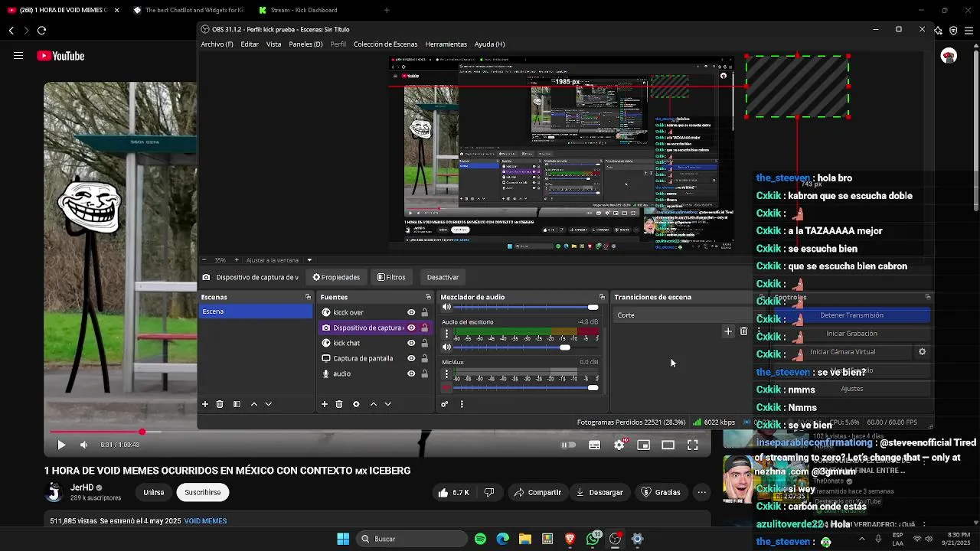Hide the audio source
This screenshot has width=980, height=551.
point(411,373)
